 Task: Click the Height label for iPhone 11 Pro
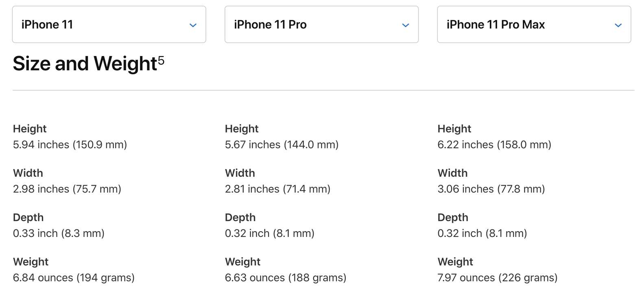pyautogui.click(x=242, y=129)
